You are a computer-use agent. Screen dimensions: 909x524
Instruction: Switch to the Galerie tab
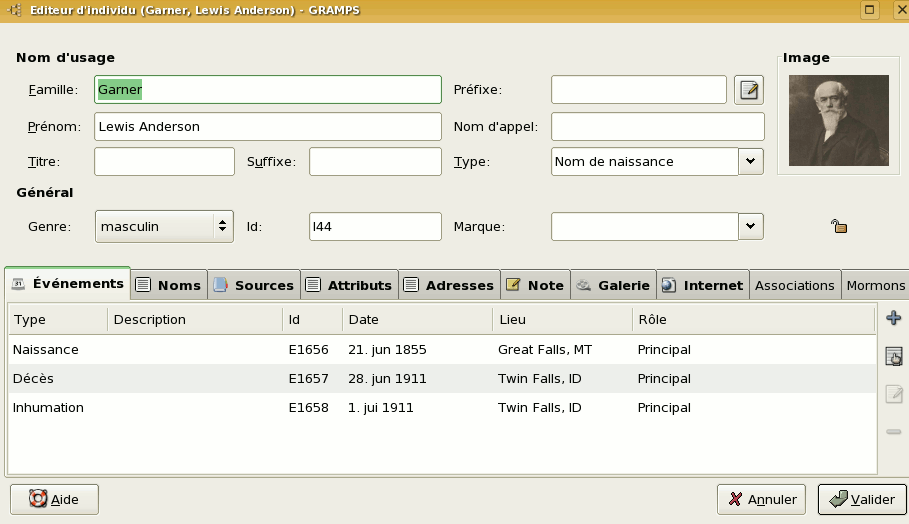tap(614, 285)
